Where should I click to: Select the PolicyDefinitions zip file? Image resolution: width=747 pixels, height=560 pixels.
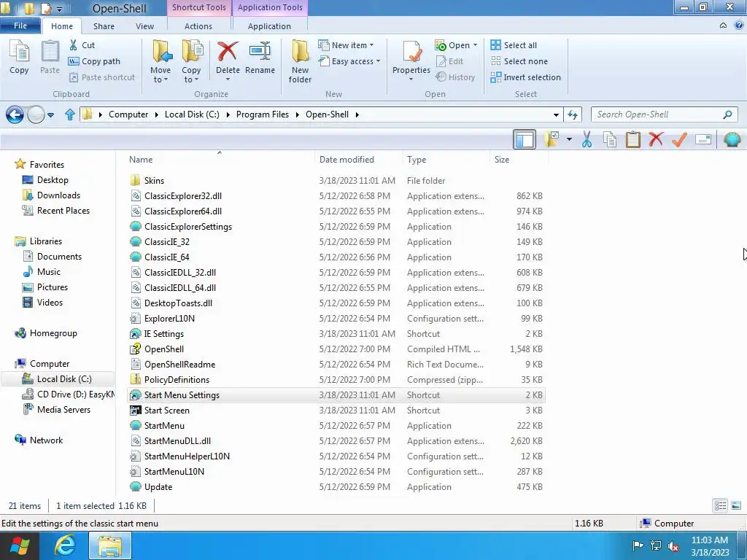pos(336,379)
